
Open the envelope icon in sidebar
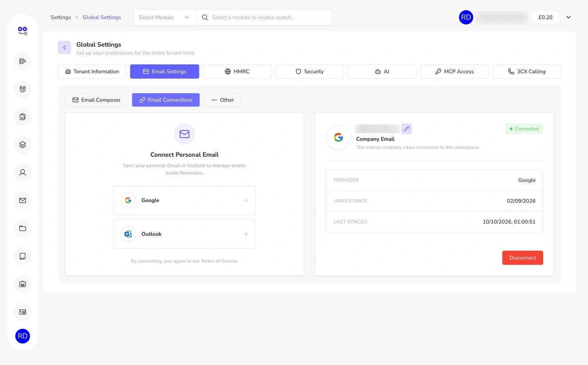click(x=23, y=200)
